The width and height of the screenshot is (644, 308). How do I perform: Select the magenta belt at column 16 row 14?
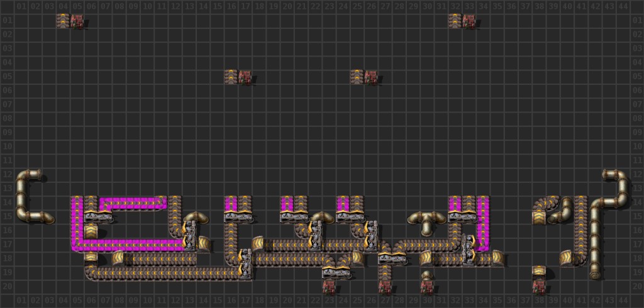click(231, 203)
